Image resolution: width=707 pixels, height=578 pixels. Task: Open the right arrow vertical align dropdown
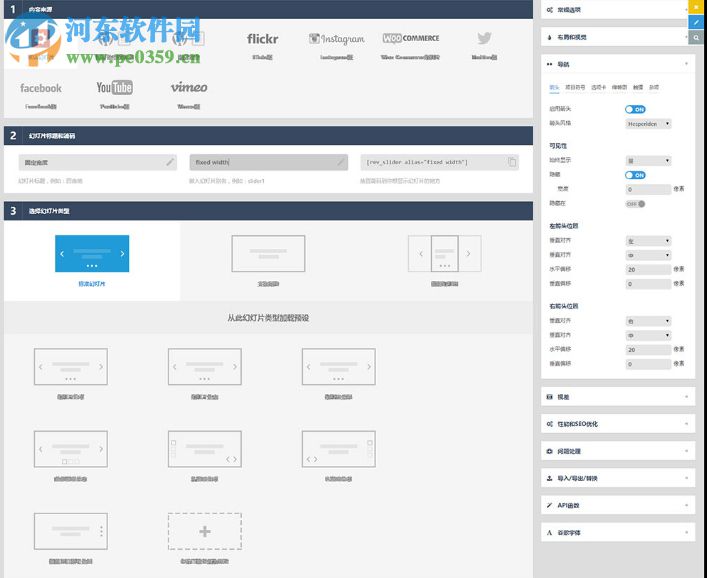[648, 335]
